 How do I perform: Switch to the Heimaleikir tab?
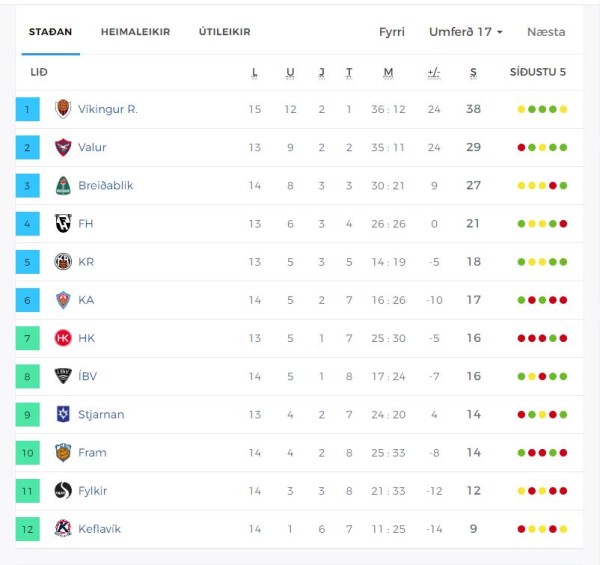135,32
